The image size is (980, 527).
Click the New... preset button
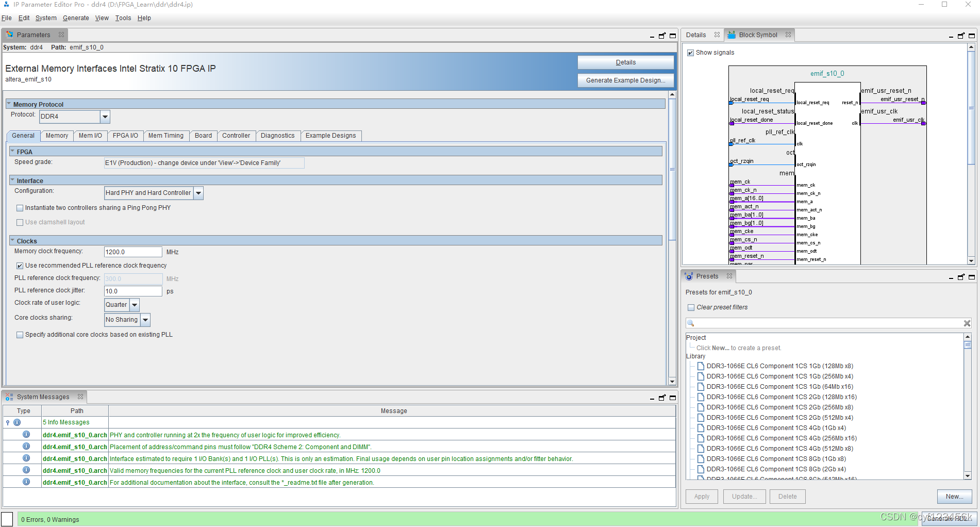click(x=954, y=497)
